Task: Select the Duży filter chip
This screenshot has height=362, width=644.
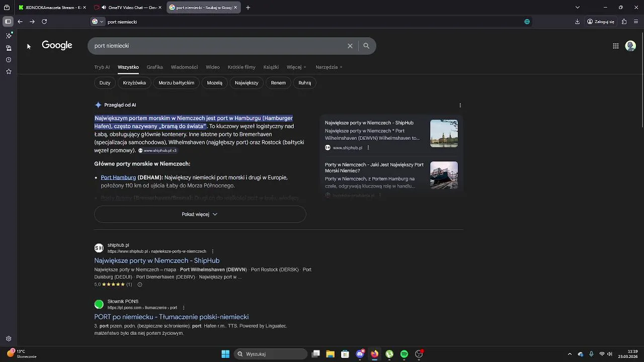Action: click(105, 83)
